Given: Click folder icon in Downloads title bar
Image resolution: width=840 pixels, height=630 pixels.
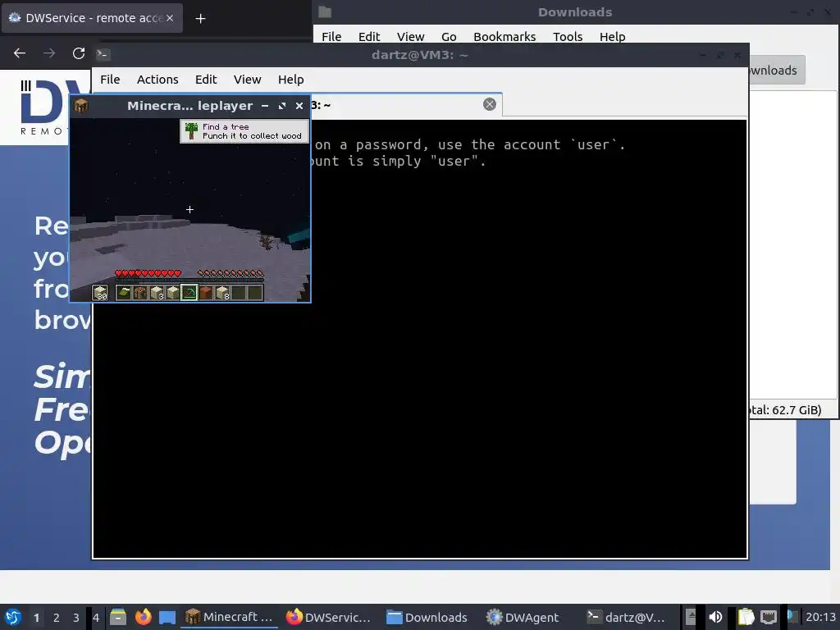Looking at the screenshot, I should tap(325, 11).
